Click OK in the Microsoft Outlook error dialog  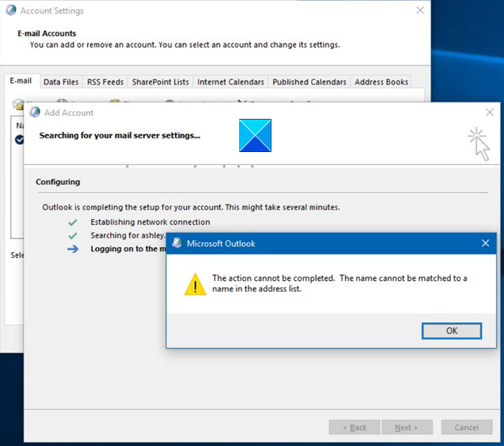451,331
